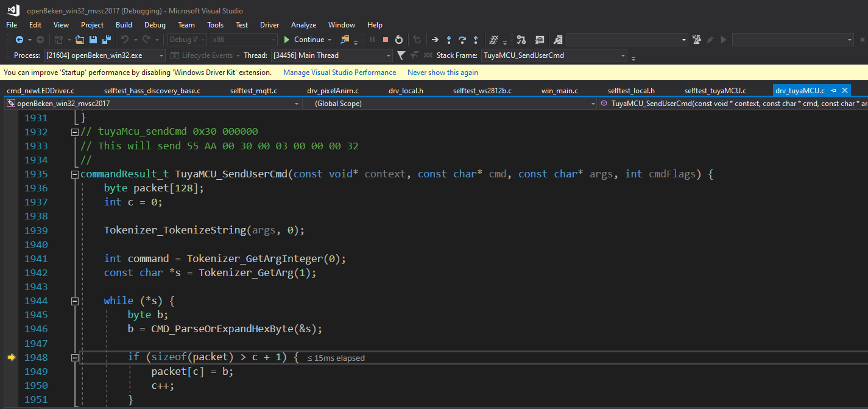Image resolution: width=868 pixels, height=409 pixels.
Task: Open the Project menu
Action: (92, 25)
